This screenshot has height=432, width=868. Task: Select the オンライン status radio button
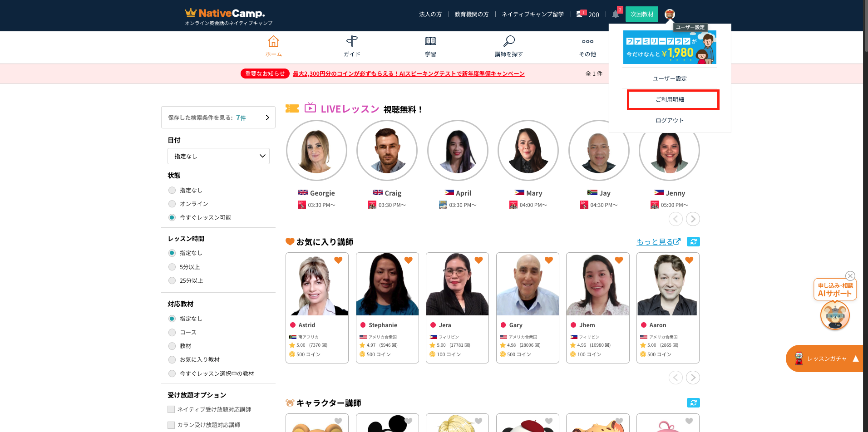[x=172, y=204]
